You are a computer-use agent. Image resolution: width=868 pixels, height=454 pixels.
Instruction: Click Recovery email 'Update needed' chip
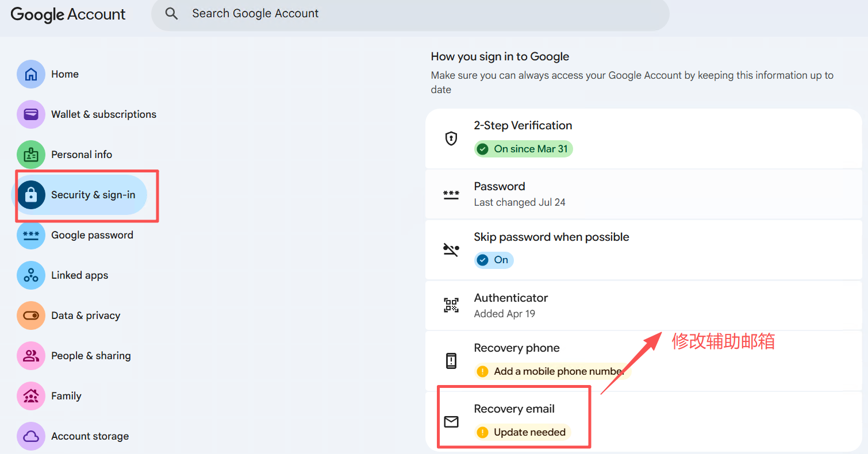[523, 432]
